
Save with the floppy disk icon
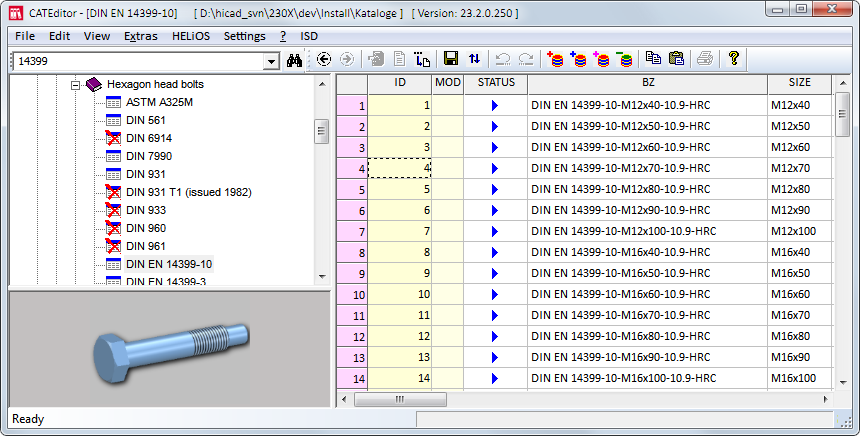[x=451, y=59]
